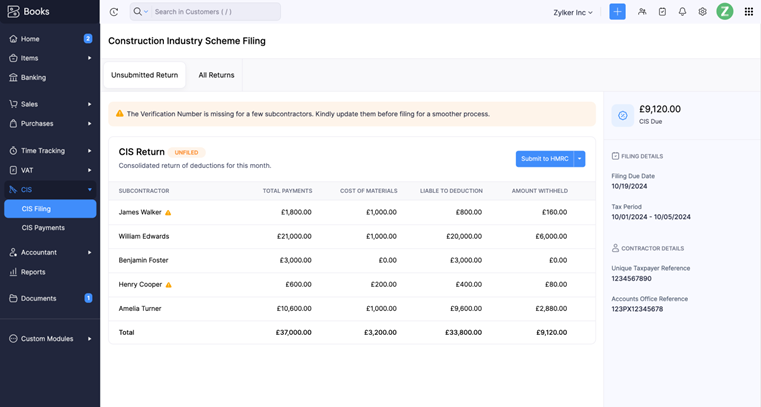Open the Amelia Turner subcontractor row
The image size is (761, 407).
coord(352,309)
